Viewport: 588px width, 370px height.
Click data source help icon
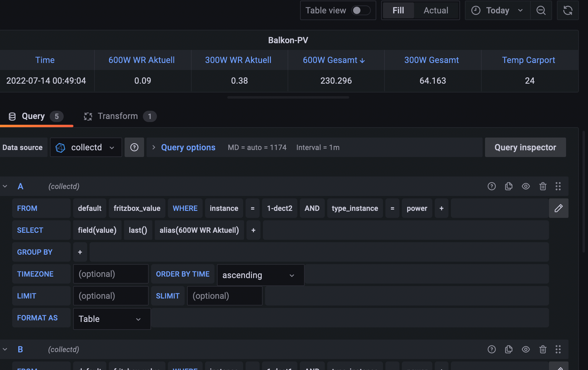[134, 147]
